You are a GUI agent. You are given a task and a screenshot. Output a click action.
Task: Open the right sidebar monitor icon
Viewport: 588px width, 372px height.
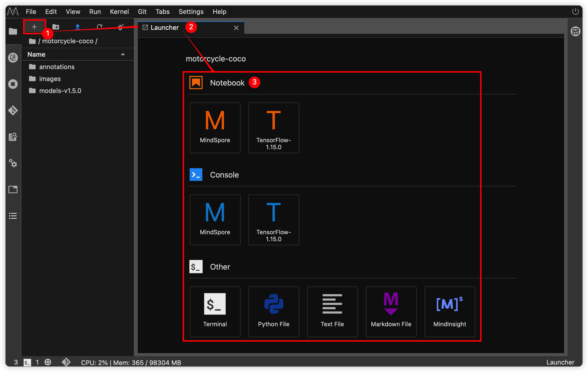point(576,31)
